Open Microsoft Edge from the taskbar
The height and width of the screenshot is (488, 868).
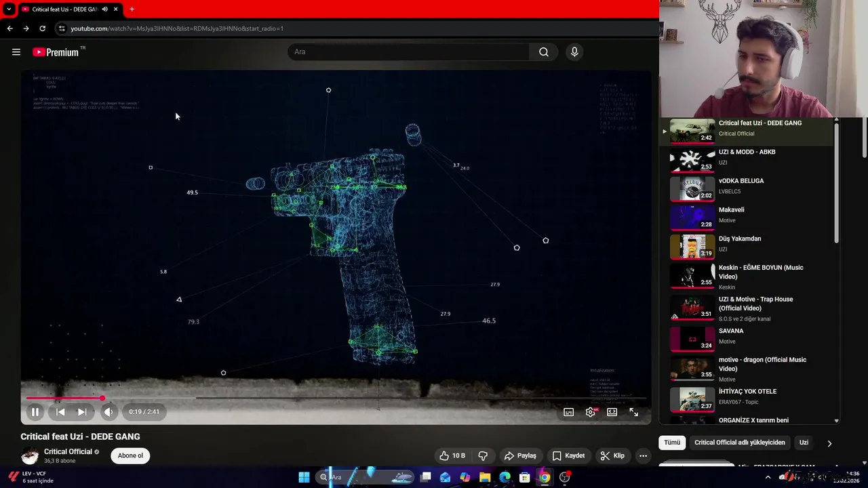(x=505, y=477)
